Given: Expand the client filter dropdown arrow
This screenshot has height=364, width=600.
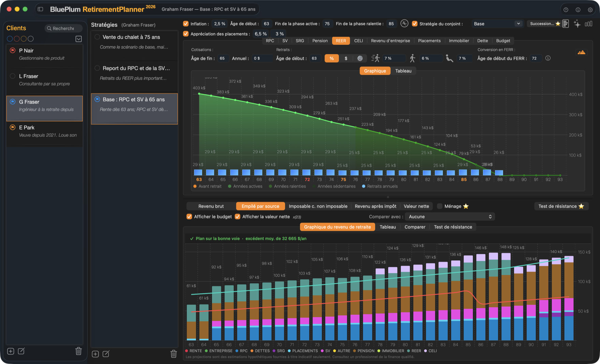Looking at the screenshot, I should 78,39.
